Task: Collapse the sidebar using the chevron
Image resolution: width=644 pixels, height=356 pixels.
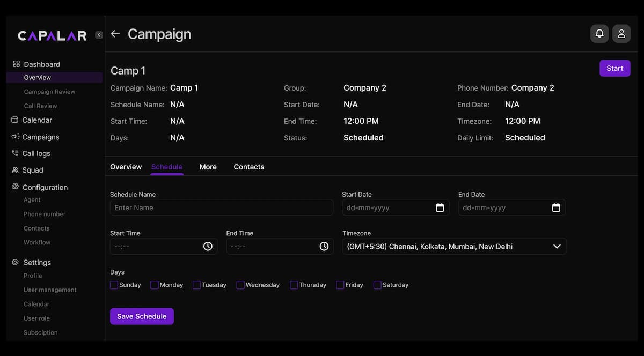Action: [x=99, y=35]
